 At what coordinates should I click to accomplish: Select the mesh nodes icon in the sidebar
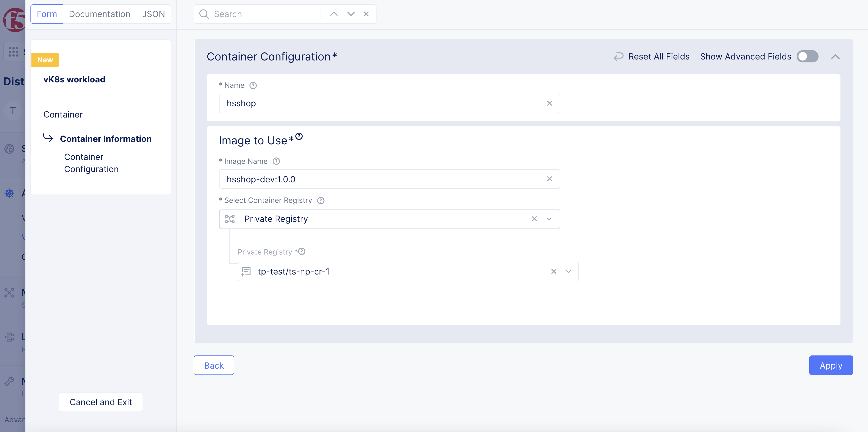click(x=9, y=293)
